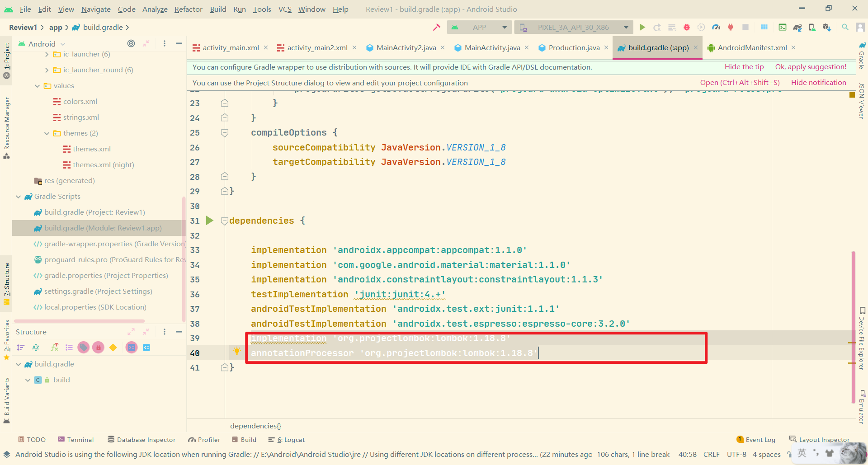Open the SDK Manager icon
This screenshot has width=868, height=465.
tap(827, 27)
